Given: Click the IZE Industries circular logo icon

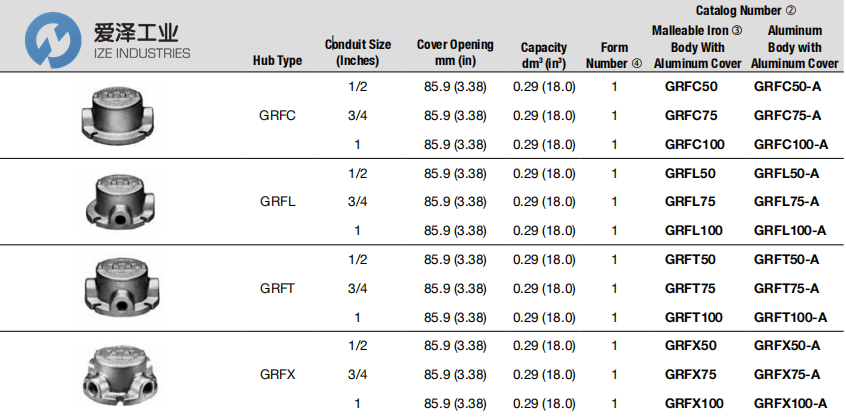Looking at the screenshot, I should click(x=54, y=40).
